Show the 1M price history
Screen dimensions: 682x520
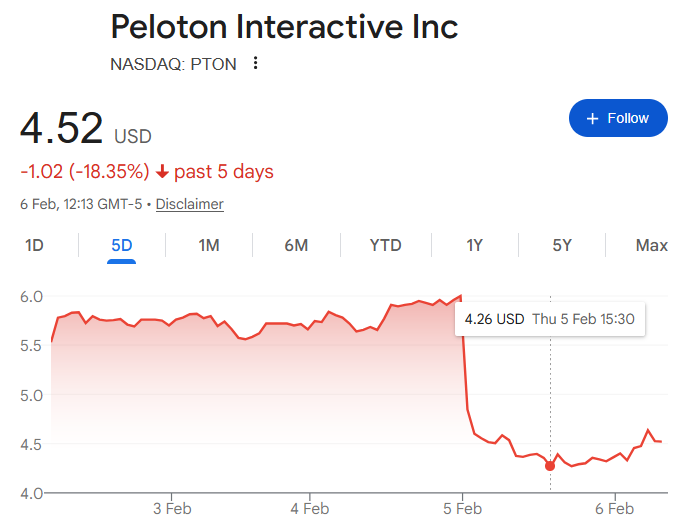(x=208, y=245)
